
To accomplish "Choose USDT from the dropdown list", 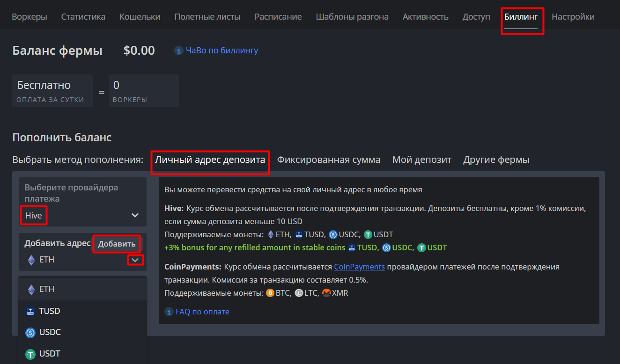I will coord(82,354).
